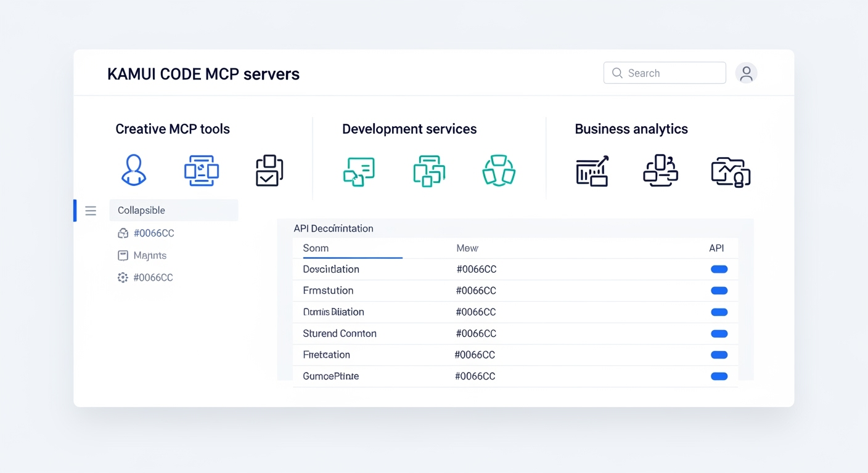Click the Sturend Connton row label
Image resolution: width=868 pixels, height=473 pixels.
pyautogui.click(x=340, y=333)
